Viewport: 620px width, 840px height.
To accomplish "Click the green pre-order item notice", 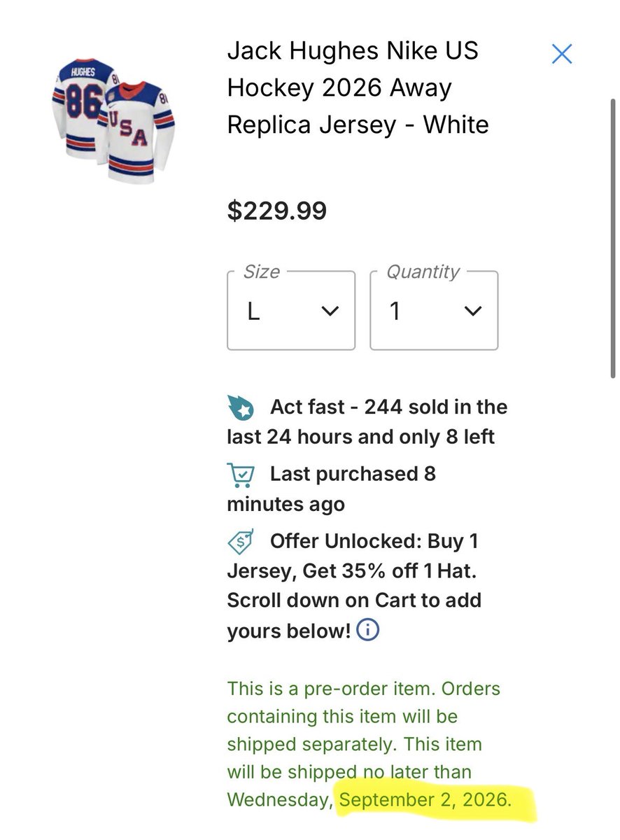I will (364, 743).
